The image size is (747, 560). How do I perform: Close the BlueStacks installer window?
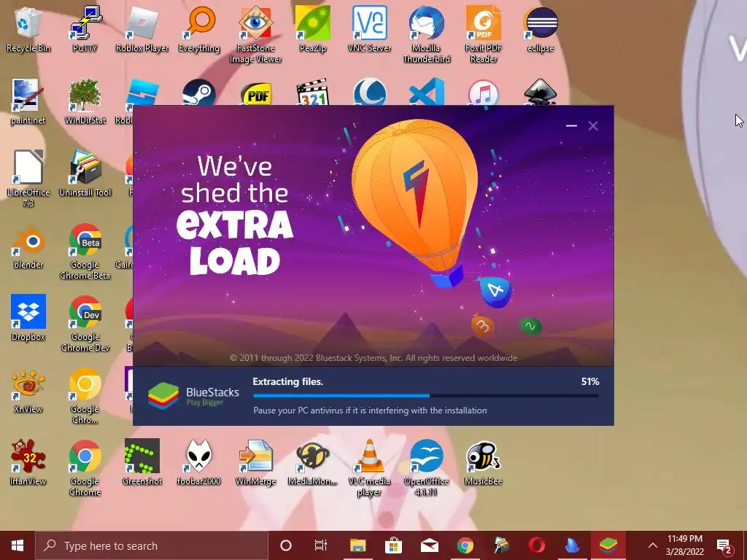pos(592,125)
